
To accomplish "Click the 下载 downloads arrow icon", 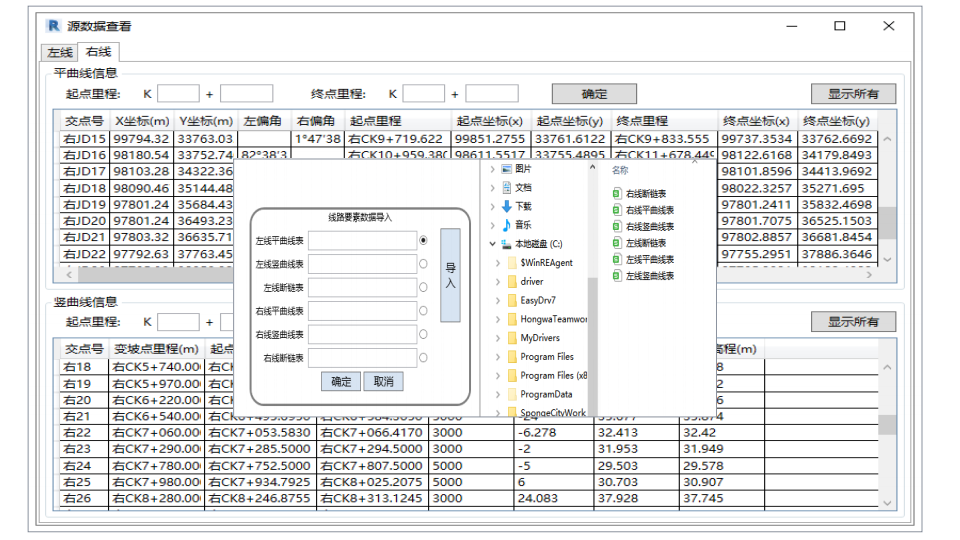I will (506, 206).
